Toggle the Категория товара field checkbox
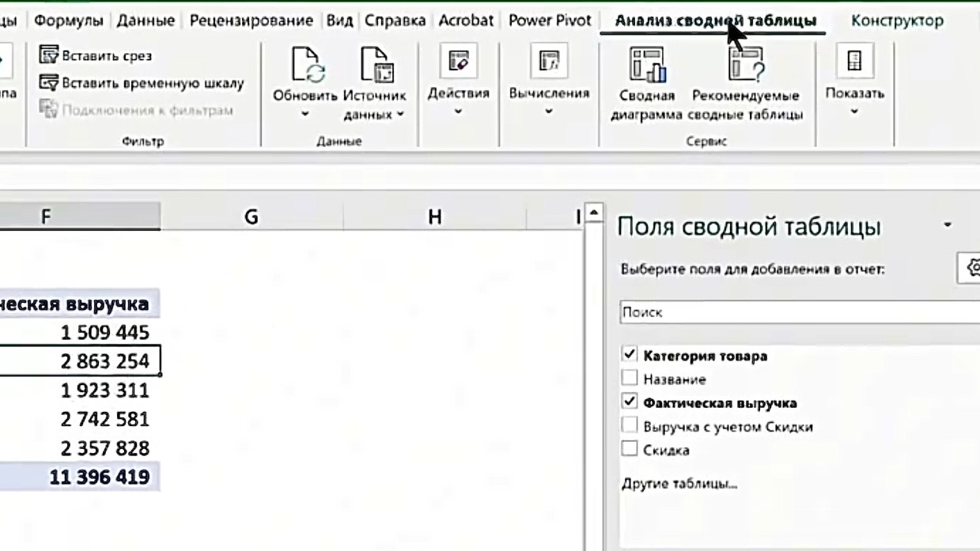The width and height of the screenshot is (980, 551). click(630, 354)
